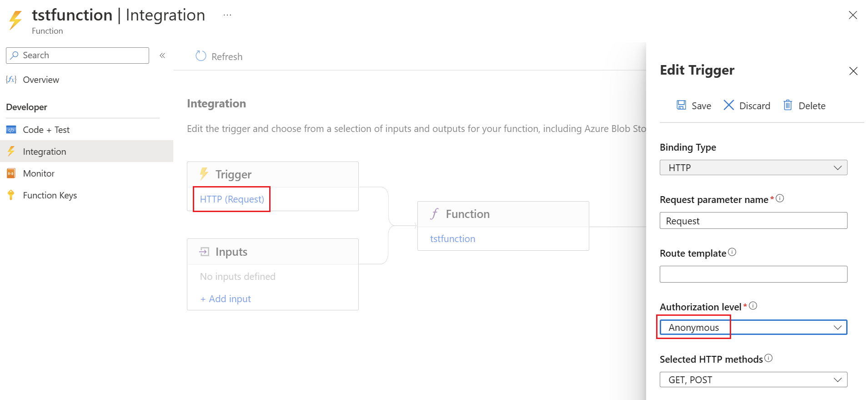868x400 pixels.
Task: Close the Integration blade
Action: pos(853,15)
